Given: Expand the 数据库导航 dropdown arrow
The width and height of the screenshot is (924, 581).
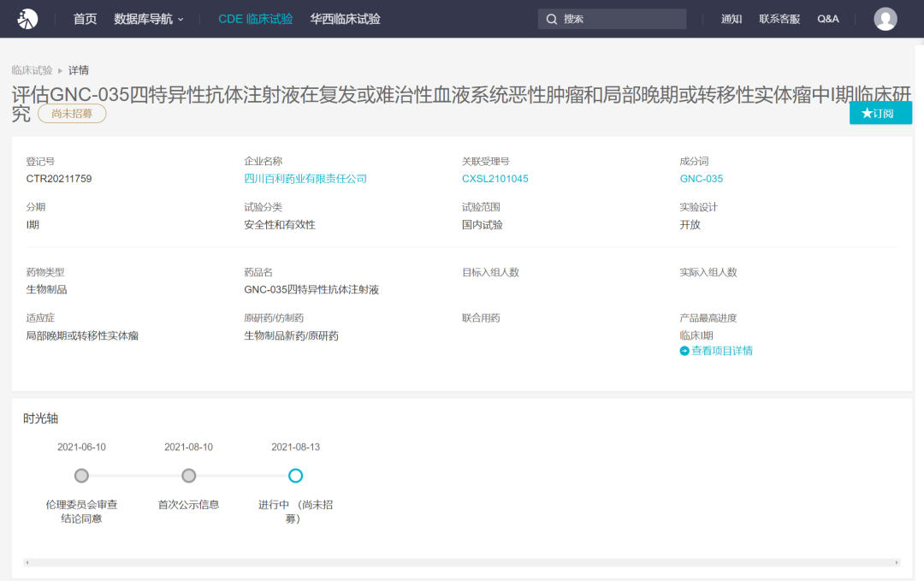Looking at the screenshot, I should (x=181, y=20).
